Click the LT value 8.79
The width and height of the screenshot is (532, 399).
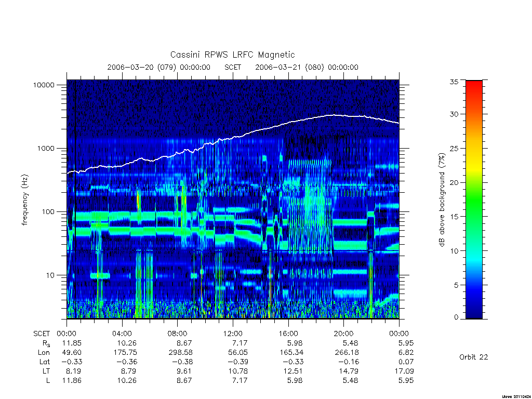pos(129,371)
